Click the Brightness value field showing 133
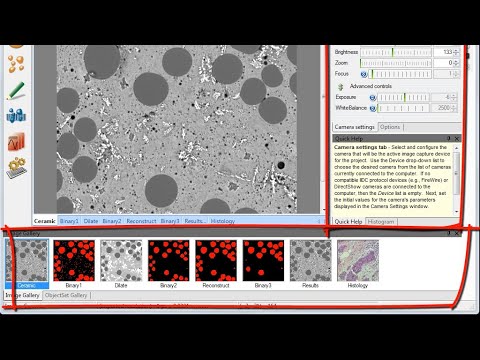The height and width of the screenshot is (360, 480). point(443,52)
